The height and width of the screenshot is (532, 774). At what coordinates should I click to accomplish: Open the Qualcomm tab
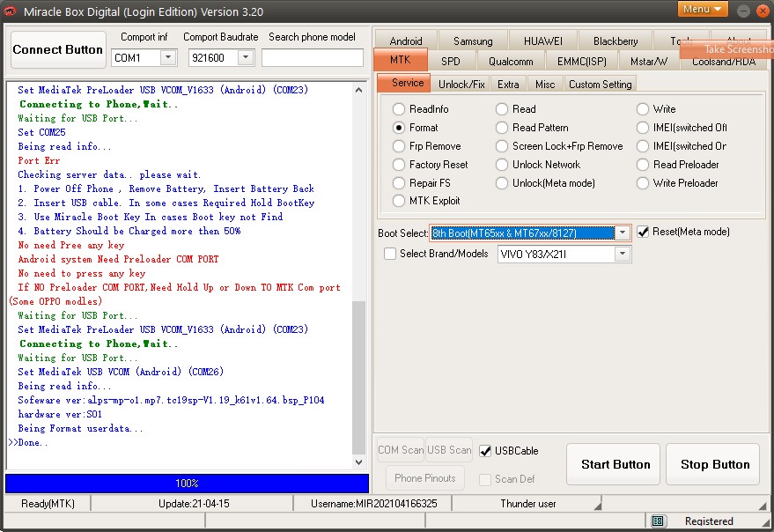tap(511, 61)
